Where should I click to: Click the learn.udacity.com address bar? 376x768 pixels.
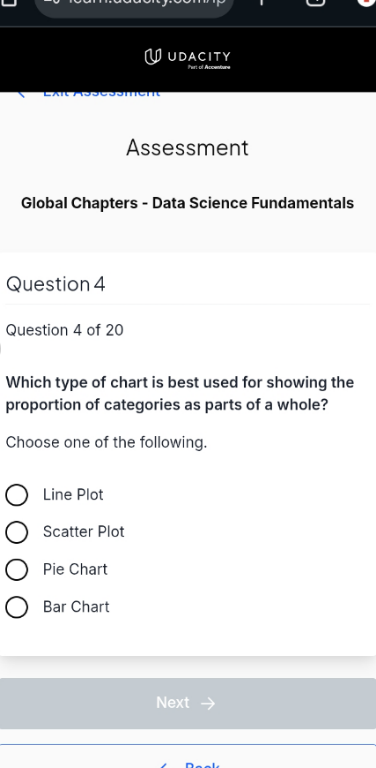point(134,4)
